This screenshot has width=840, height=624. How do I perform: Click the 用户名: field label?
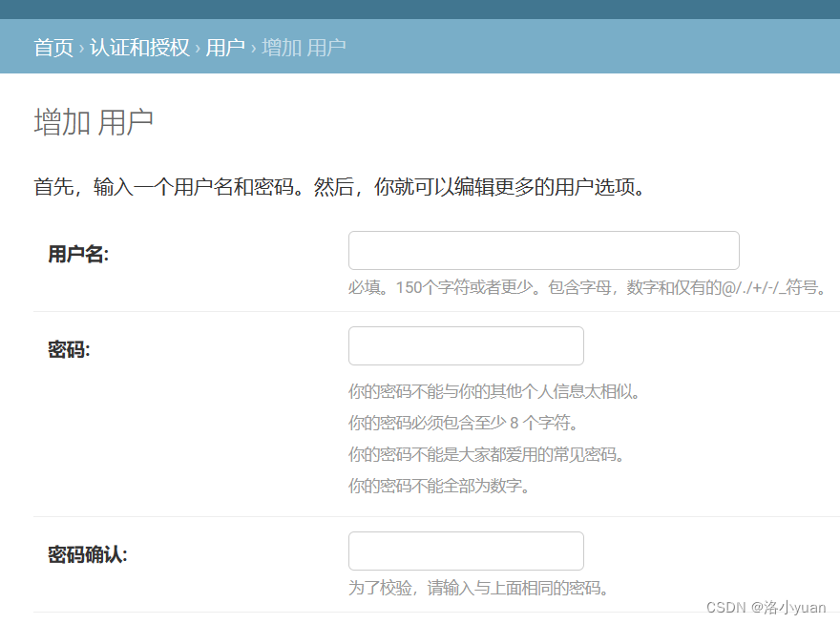(x=78, y=254)
